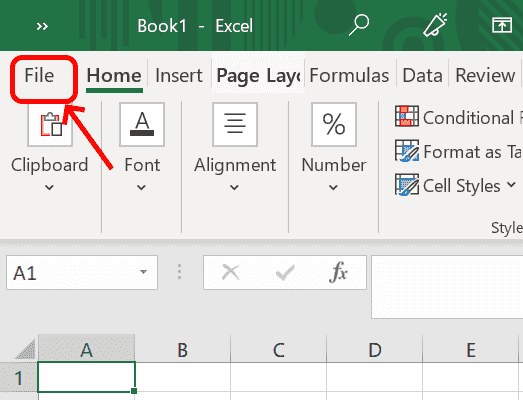
Task: Click the Font group icon
Action: tap(142, 124)
